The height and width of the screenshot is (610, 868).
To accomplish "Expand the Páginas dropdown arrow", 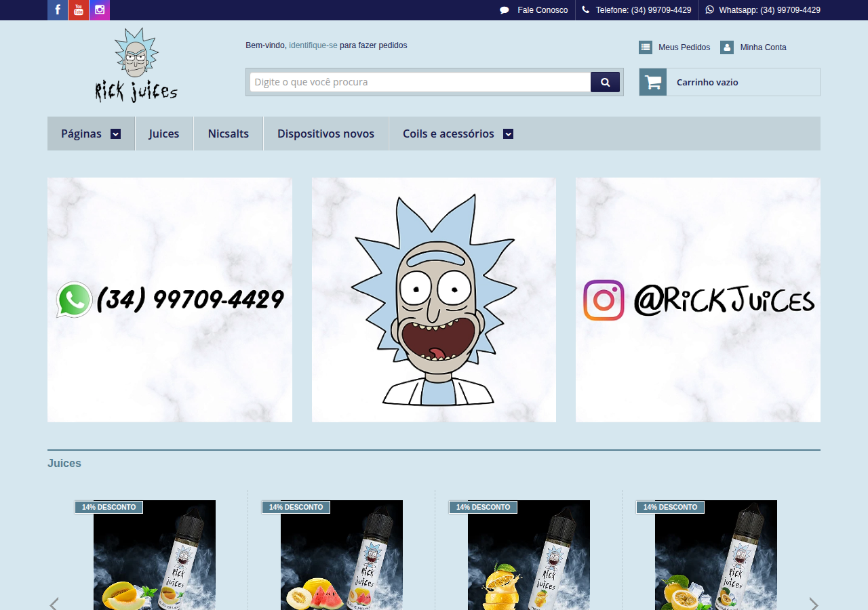I will 116,134.
